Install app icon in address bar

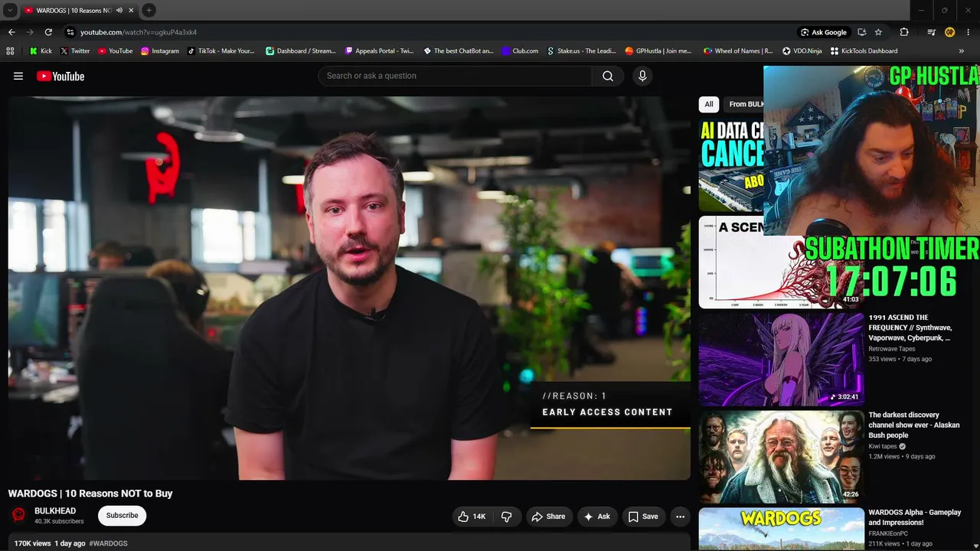pos(861,32)
